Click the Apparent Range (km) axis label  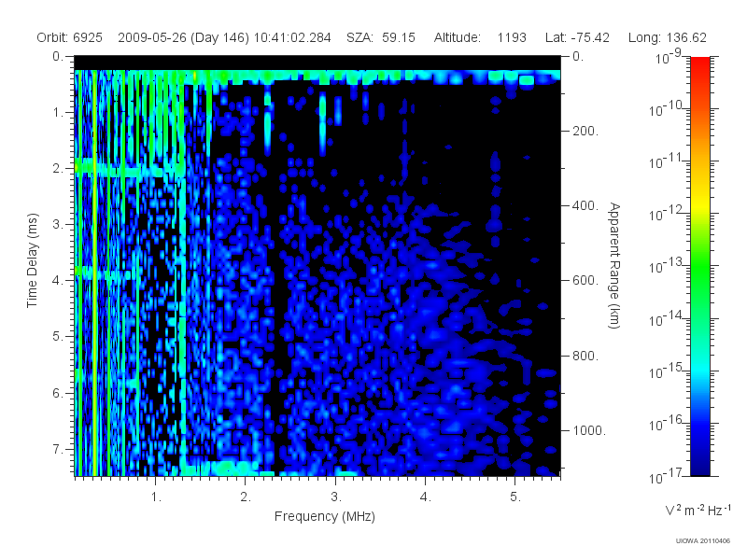tap(614, 265)
